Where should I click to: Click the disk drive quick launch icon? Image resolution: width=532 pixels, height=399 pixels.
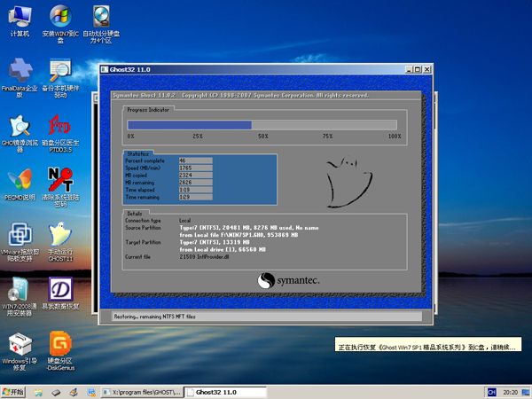(56, 393)
